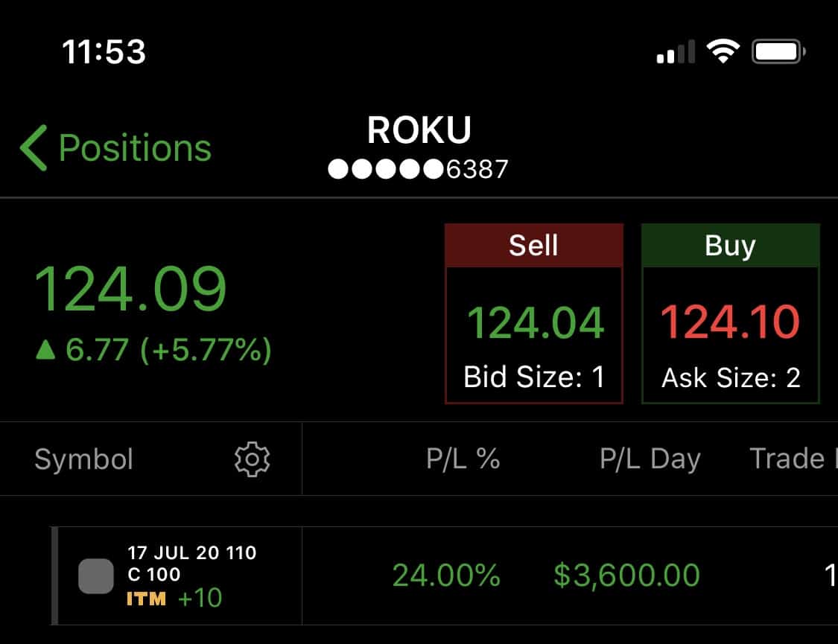Toggle the gray option position checkbox

(96, 576)
